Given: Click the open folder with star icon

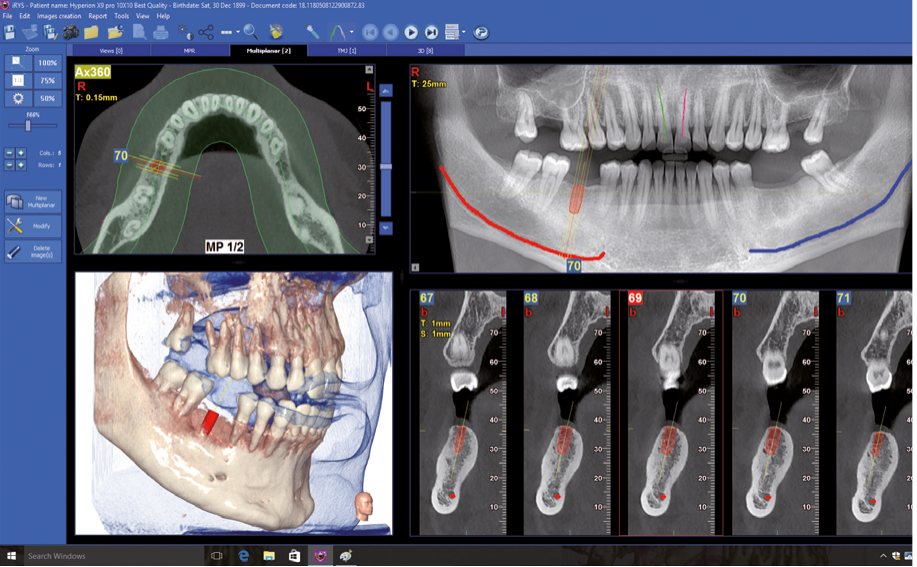Looking at the screenshot, I should pos(115,32).
